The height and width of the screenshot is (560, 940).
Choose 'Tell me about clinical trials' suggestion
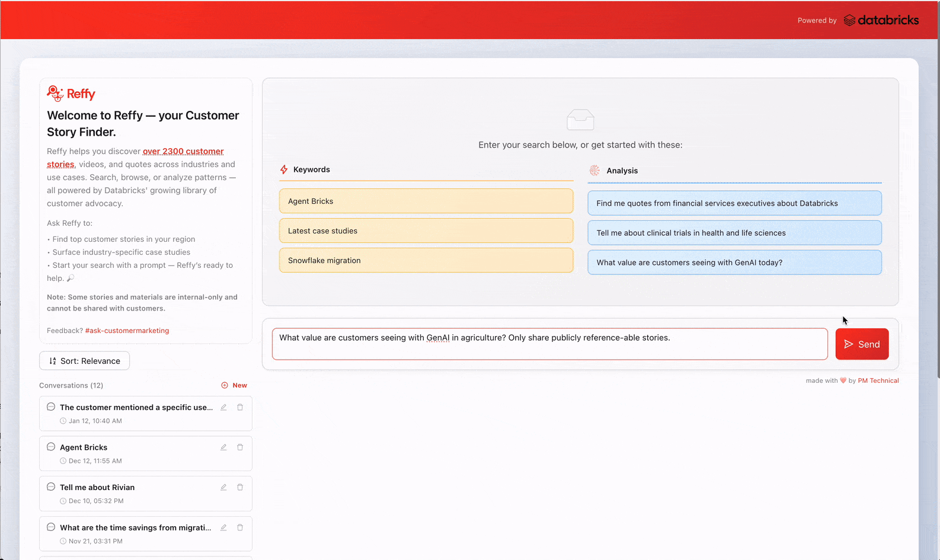[x=734, y=233]
